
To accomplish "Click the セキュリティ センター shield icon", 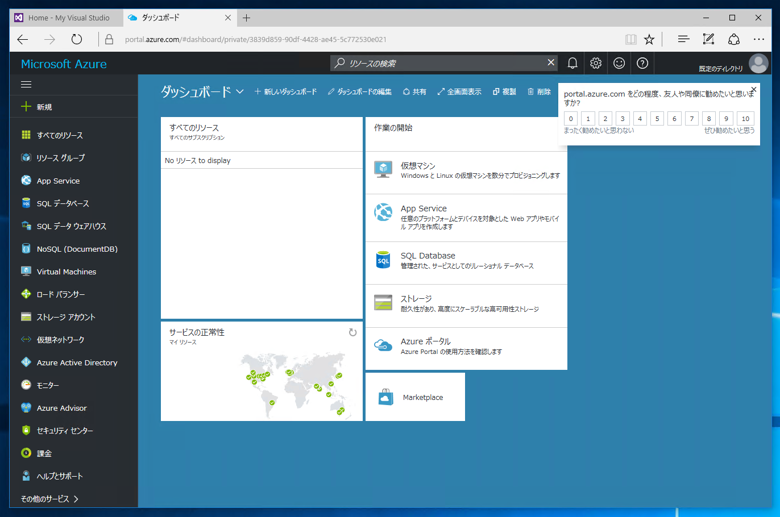I will coord(26,430).
